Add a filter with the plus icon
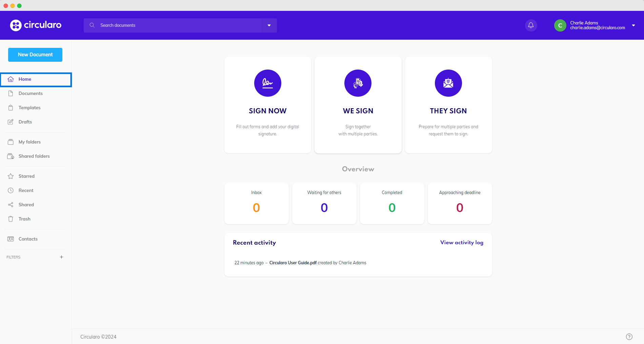Image resolution: width=644 pixels, height=344 pixels. pyautogui.click(x=61, y=257)
